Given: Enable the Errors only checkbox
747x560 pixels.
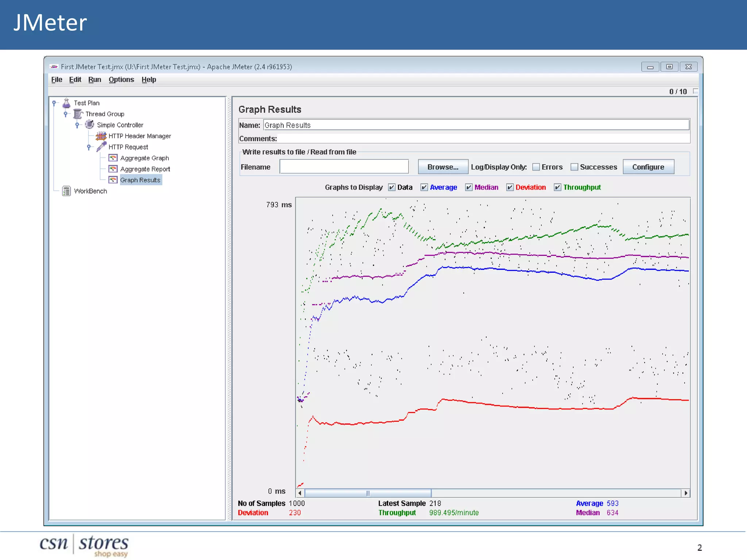Looking at the screenshot, I should [536, 167].
